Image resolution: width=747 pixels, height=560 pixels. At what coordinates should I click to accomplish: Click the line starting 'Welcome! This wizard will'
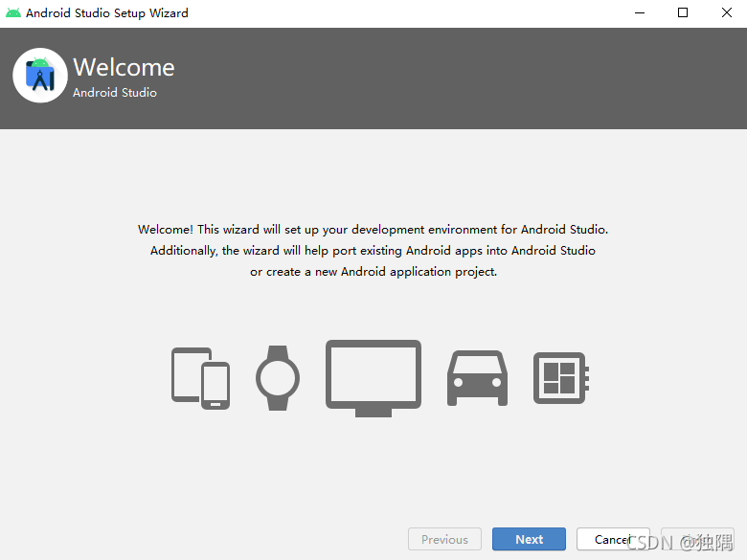pos(373,230)
